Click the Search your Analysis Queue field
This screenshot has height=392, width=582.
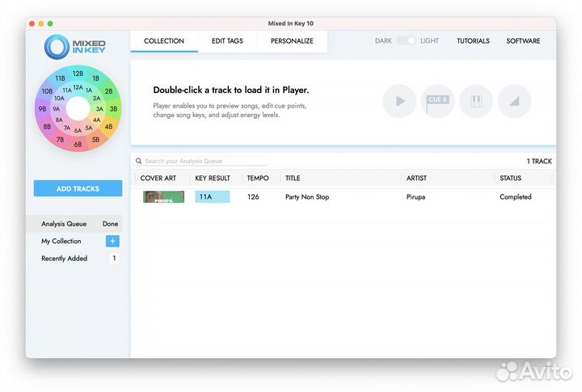205,162
